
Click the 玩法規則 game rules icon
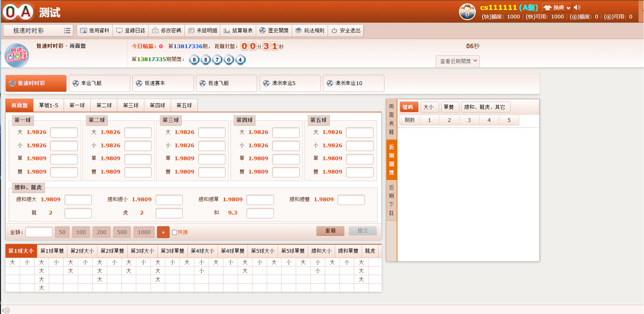coord(299,31)
